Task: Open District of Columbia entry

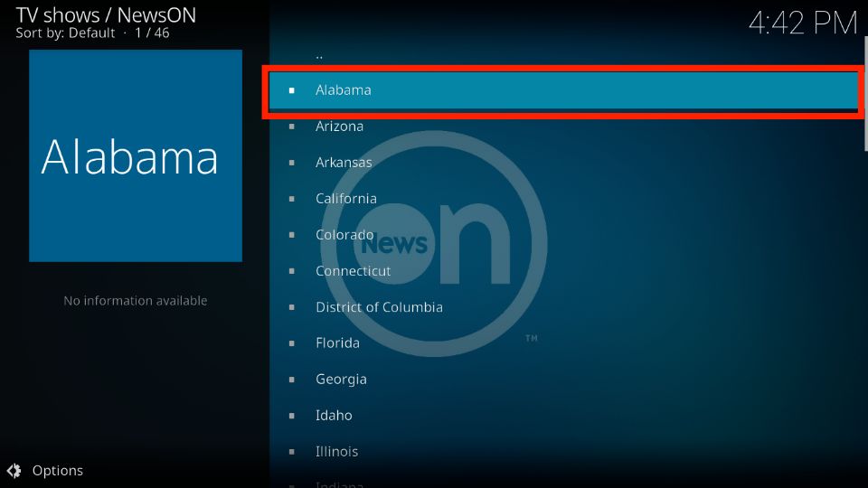Action: click(563, 307)
